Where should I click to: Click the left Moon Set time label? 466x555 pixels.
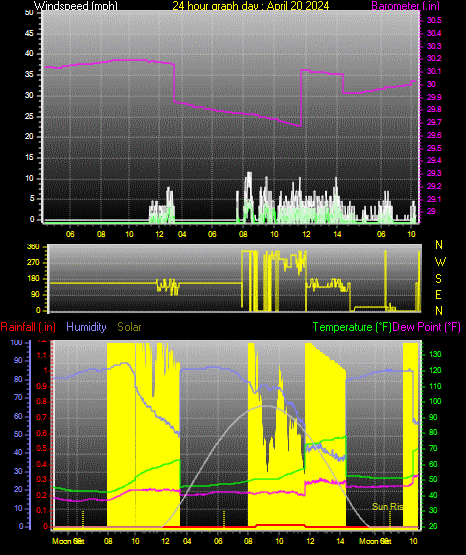[x=68, y=541]
